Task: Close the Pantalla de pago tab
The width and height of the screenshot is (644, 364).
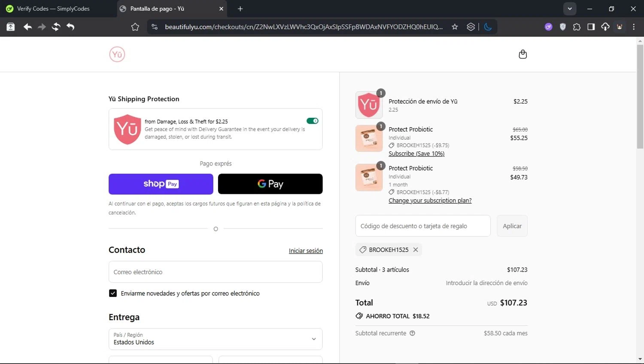Action: [221, 9]
